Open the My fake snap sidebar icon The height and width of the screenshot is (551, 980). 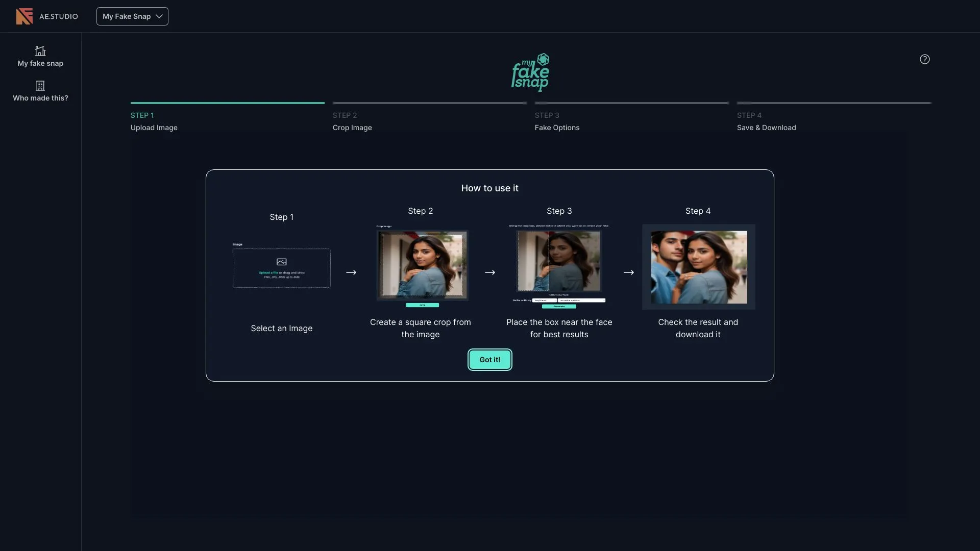(40, 51)
